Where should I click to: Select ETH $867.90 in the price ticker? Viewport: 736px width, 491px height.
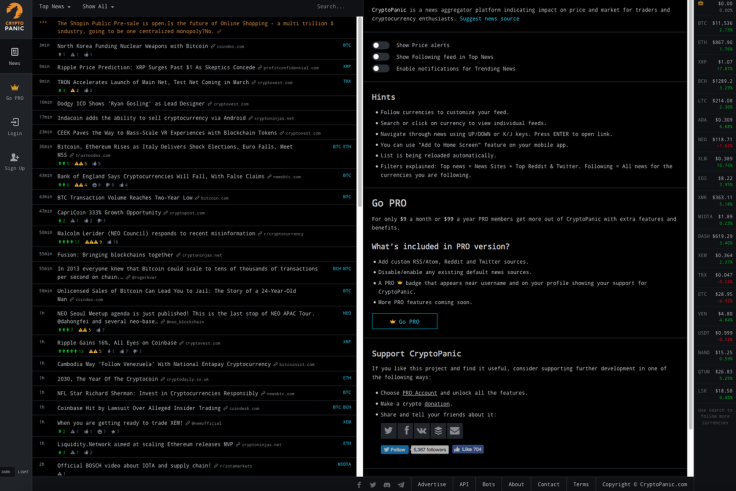point(714,46)
